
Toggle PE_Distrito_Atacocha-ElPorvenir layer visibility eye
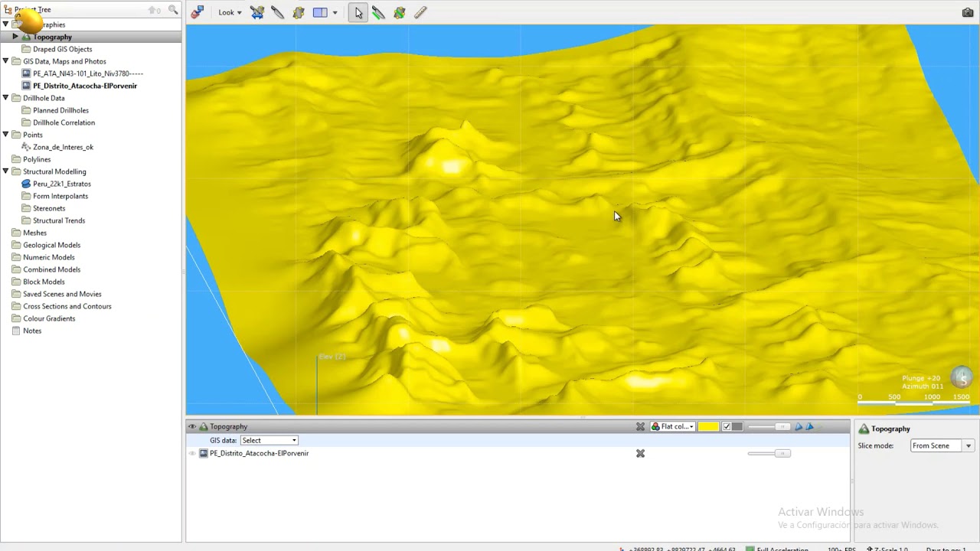[x=192, y=453]
